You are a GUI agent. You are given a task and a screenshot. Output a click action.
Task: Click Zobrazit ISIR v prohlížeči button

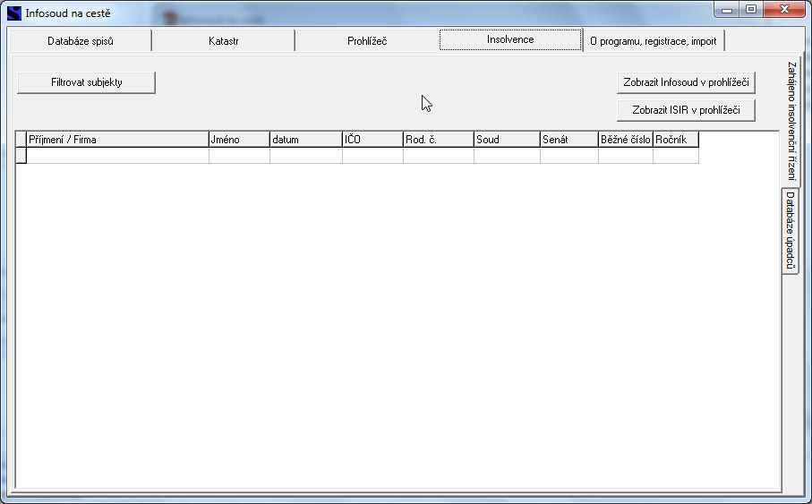coord(686,110)
